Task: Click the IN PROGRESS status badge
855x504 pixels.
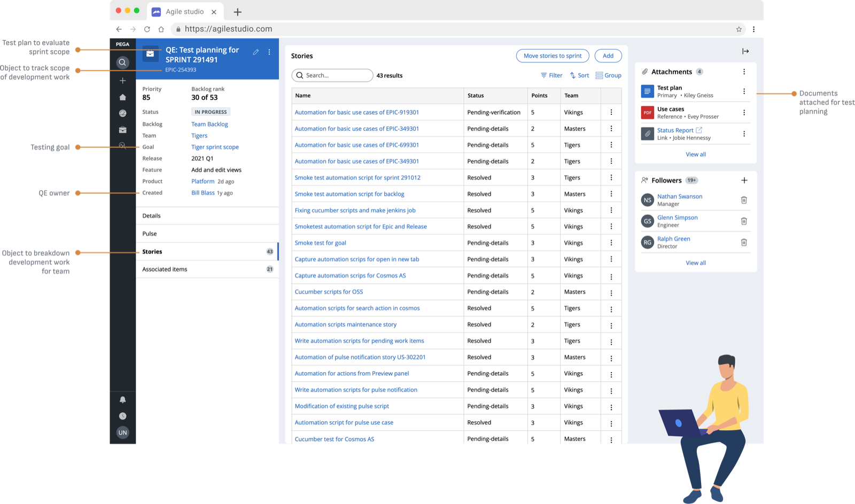Action: tap(211, 112)
